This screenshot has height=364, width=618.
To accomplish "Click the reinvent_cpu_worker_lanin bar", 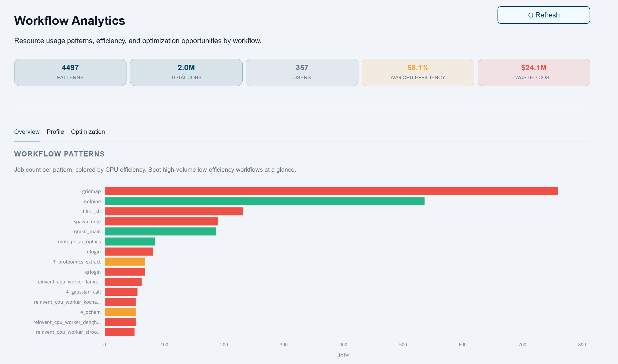I will pos(123,282).
